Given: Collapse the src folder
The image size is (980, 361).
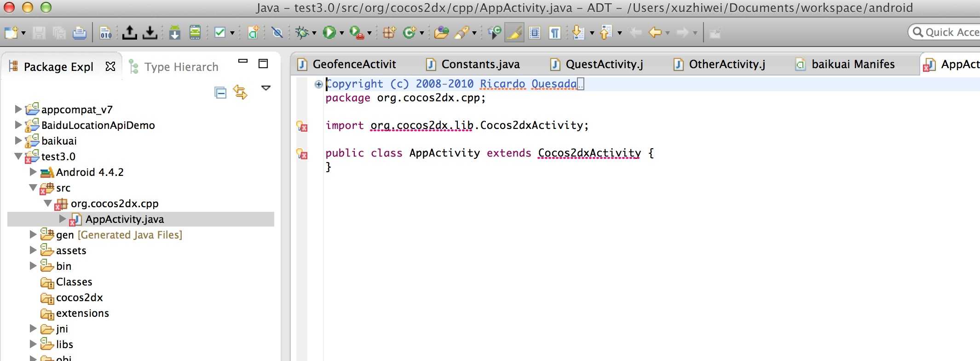Looking at the screenshot, I should 33,187.
